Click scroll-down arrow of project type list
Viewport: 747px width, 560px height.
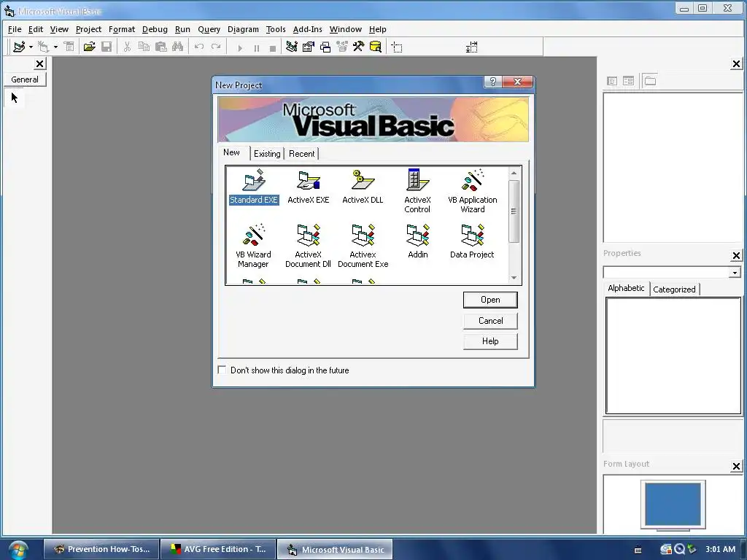point(514,278)
